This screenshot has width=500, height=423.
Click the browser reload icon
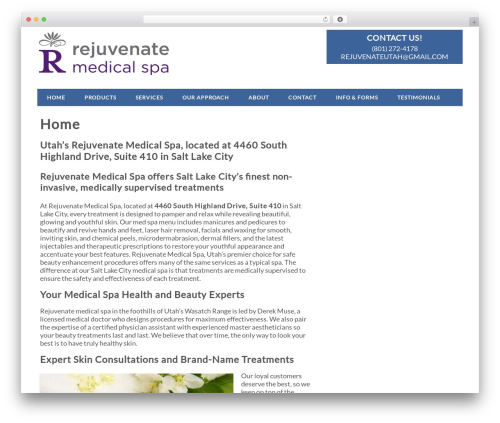[x=325, y=19]
